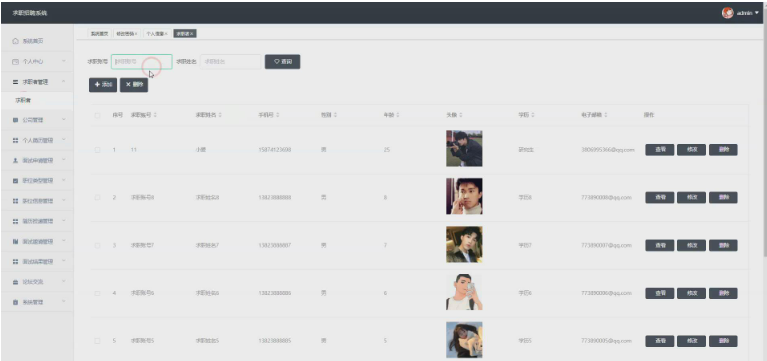Sort the table by 求职账号 column arrows
The width and height of the screenshot is (767, 361).
click(155, 115)
